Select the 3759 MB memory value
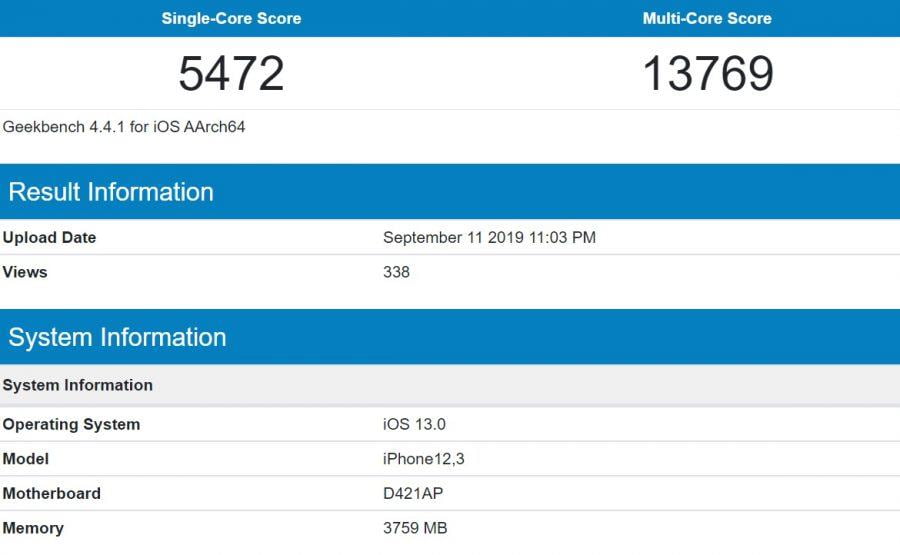The image size is (900, 555). pyautogui.click(x=415, y=528)
